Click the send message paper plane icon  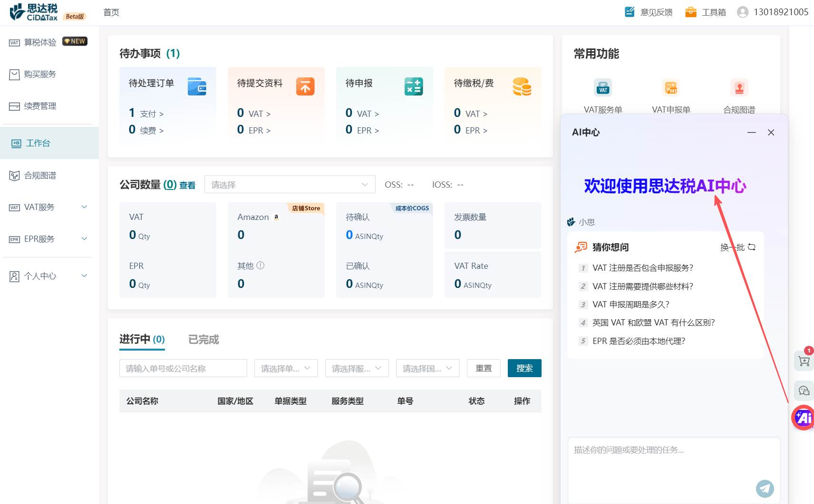click(x=765, y=488)
